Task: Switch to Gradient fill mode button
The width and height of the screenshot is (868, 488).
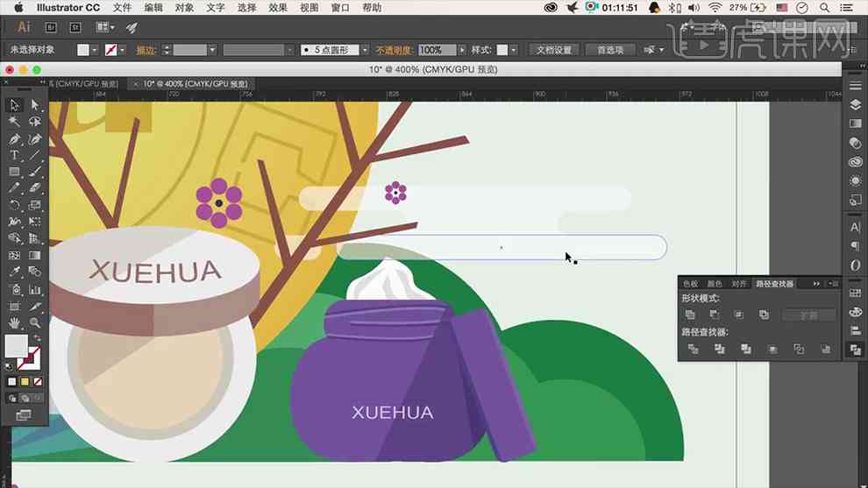Action: pos(25,382)
